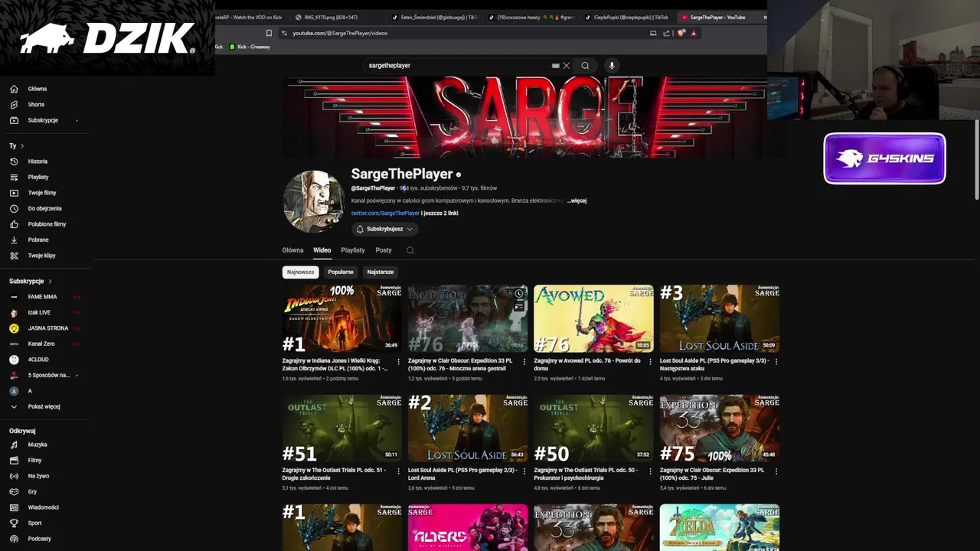This screenshot has width=980, height=551.
Task: Click the search magnifier button
Action: tap(585, 66)
